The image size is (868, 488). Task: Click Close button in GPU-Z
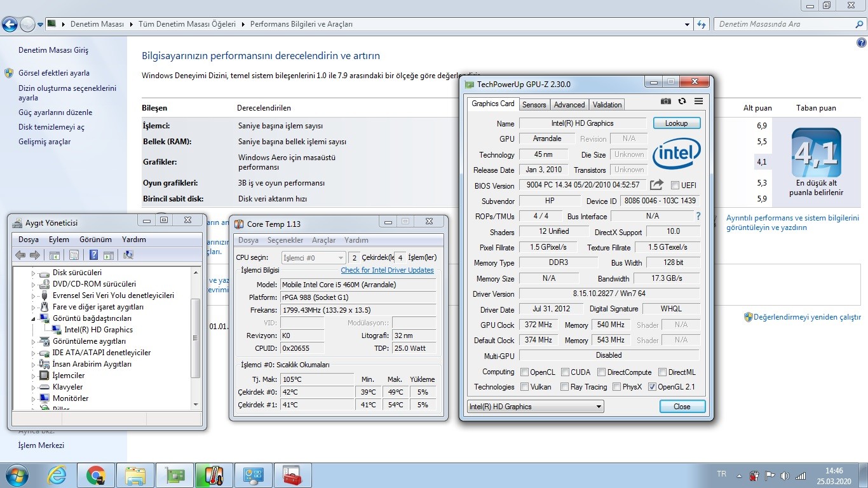[x=682, y=407]
